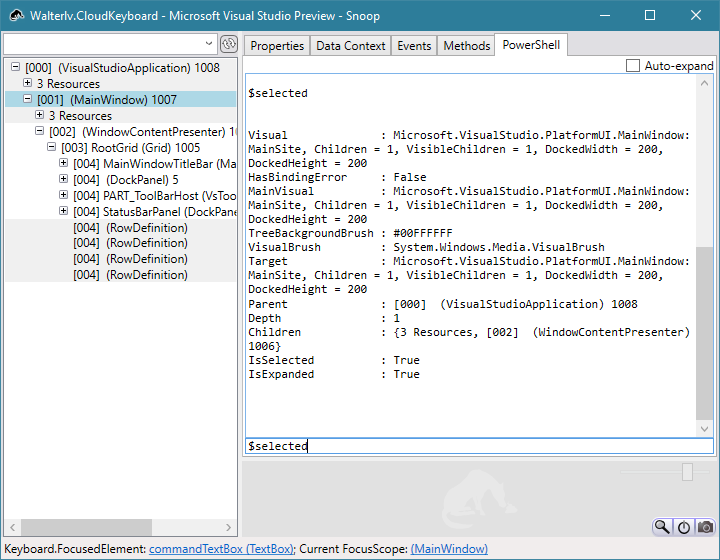Image resolution: width=720 pixels, height=560 pixels.
Task: Click the refresh visual tree icon
Action: pos(229,45)
